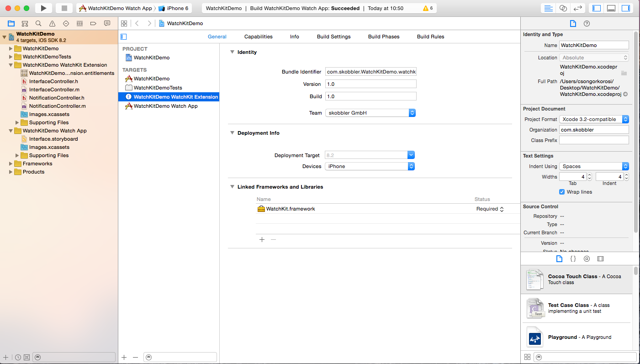Open the Issue navigator warning icon
The image size is (640, 364).
click(52, 23)
